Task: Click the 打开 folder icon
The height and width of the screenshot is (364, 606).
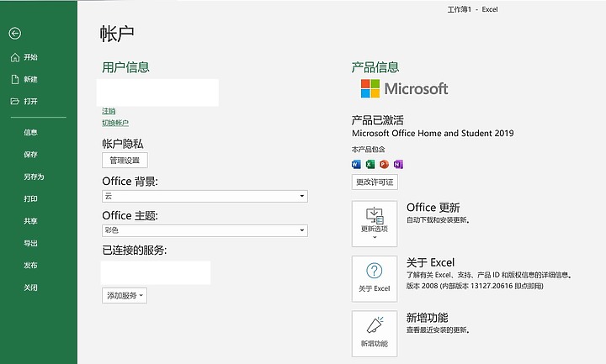Action: pyautogui.click(x=15, y=102)
